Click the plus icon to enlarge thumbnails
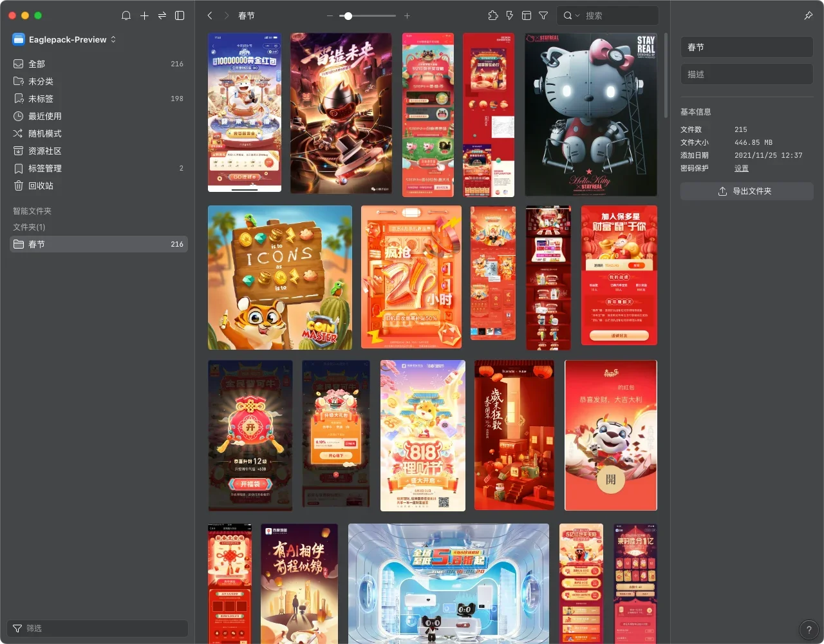The width and height of the screenshot is (824, 644). click(x=407, y=15)
